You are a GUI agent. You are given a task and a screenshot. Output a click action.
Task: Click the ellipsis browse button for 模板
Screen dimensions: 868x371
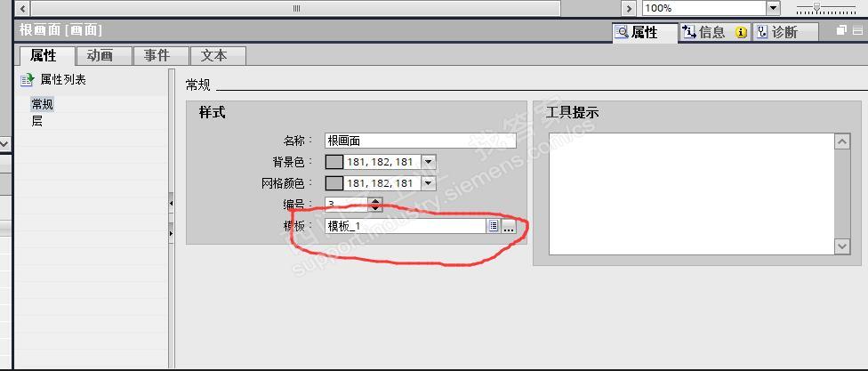coord(509,226)
